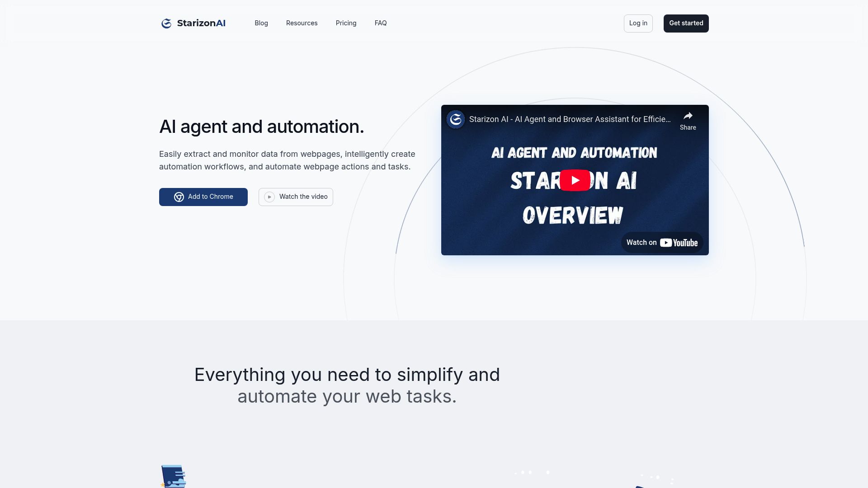The image size is (868, 488).
Task: Open the StarizonAI home text link
Action: 201,23
